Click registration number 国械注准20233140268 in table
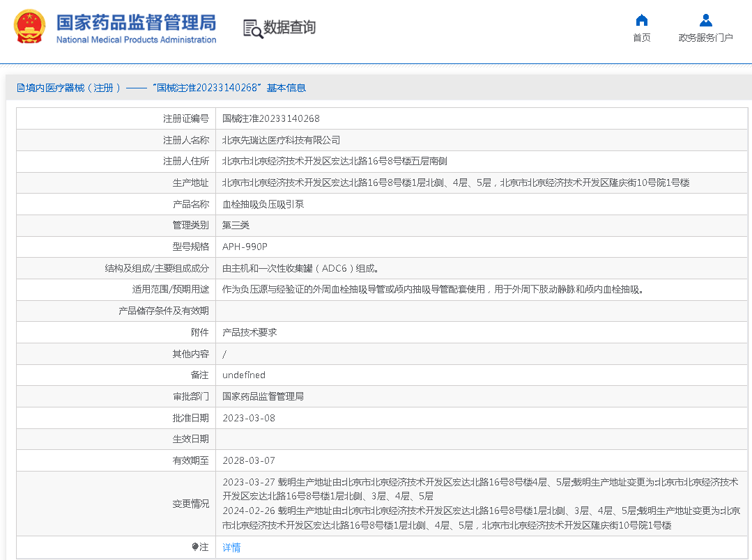 pos(271,118)
